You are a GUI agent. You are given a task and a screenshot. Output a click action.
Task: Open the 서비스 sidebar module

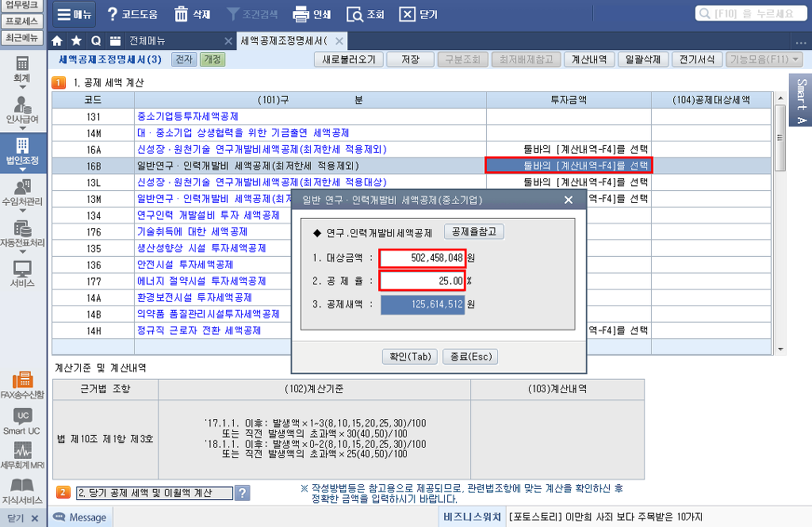pyautogui.click(x=21, y=274)
